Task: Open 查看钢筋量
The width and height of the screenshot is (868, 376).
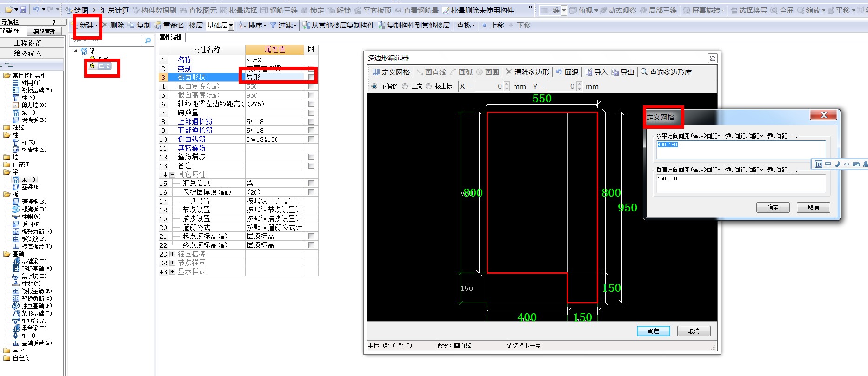Action: 417,10
